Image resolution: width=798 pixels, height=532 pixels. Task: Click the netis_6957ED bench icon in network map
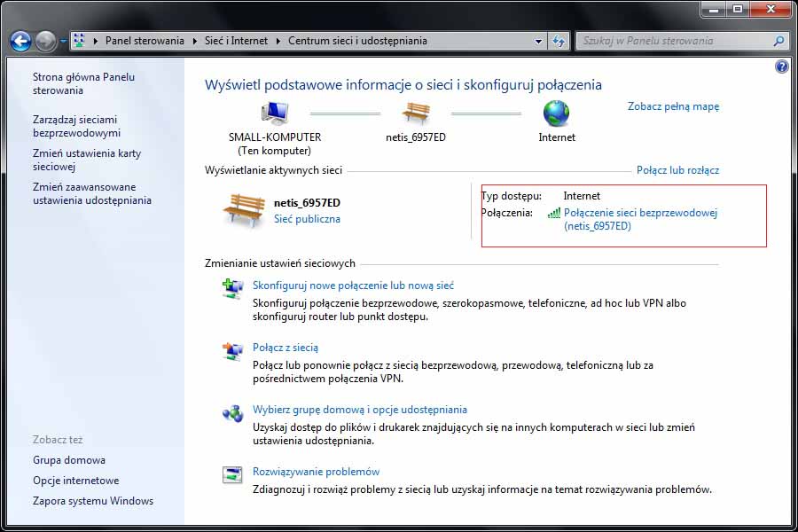[416, 113]
